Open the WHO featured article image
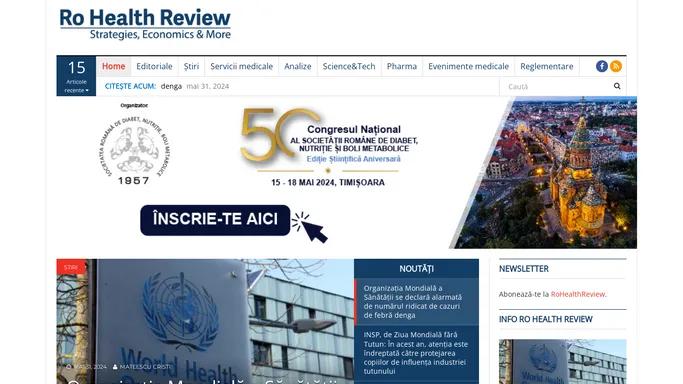This screenshot has width=683, height=384. click(205, 321)
